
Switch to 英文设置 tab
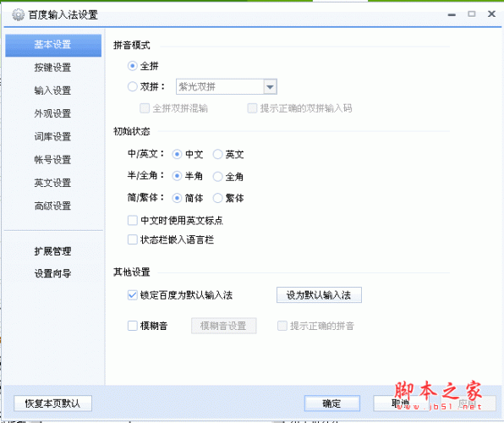[x=53, y=183]
